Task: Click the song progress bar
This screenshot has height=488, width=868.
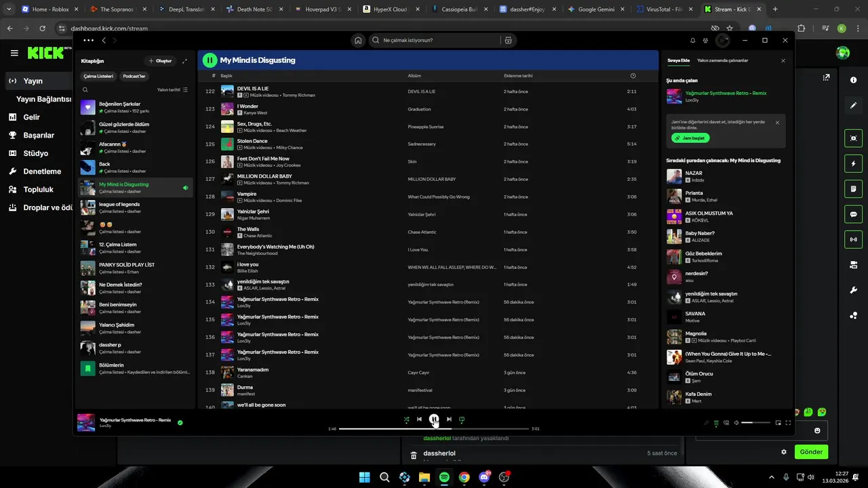Action: tap(434, 428)
